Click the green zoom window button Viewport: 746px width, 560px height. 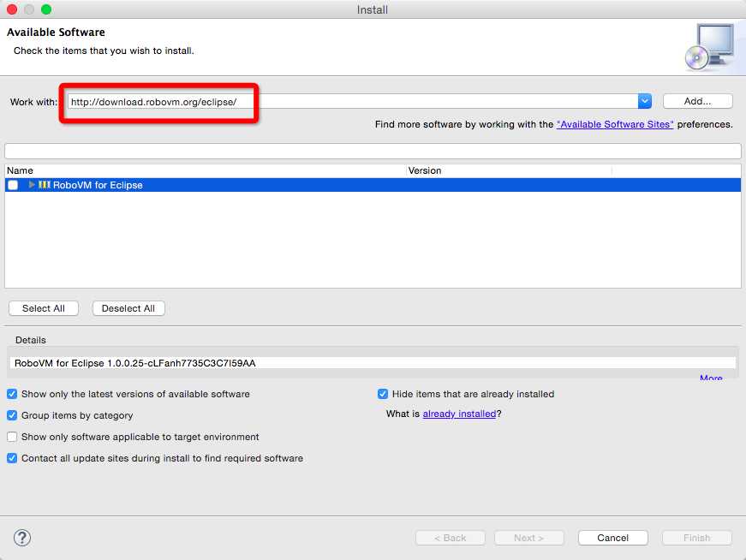pyautogui.click(x=46, y=9)
